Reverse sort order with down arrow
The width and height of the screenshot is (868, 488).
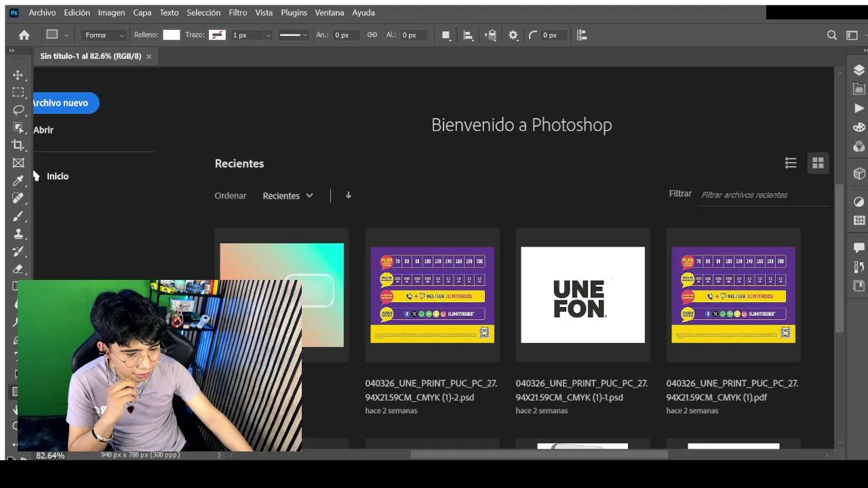[x=349, y=195]
